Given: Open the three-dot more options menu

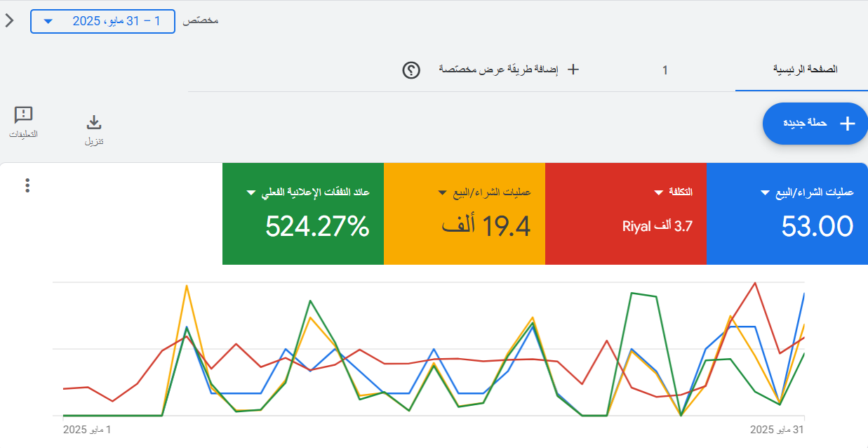Looking at the screenshot, I should [x=27, y=185].
